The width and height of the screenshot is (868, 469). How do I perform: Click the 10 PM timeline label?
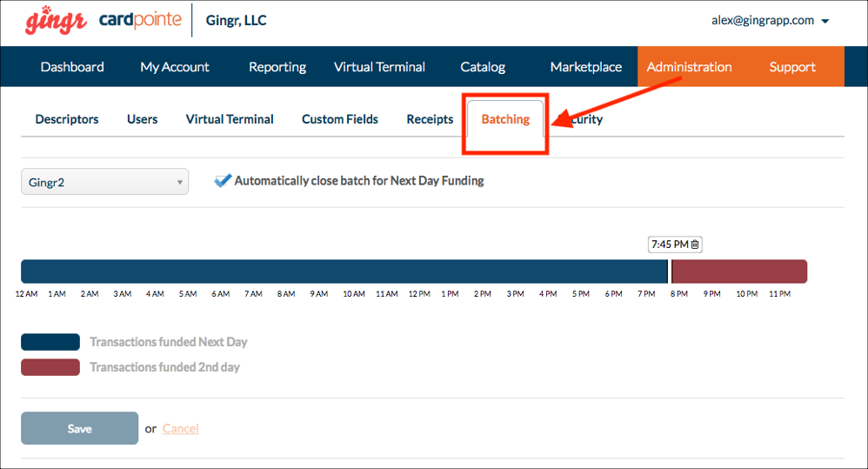747,294
